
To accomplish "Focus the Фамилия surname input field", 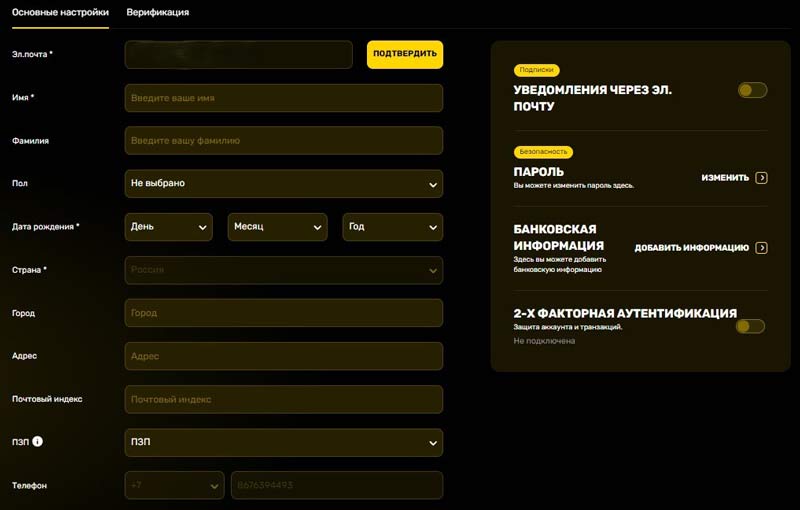I will click(283, 141).
